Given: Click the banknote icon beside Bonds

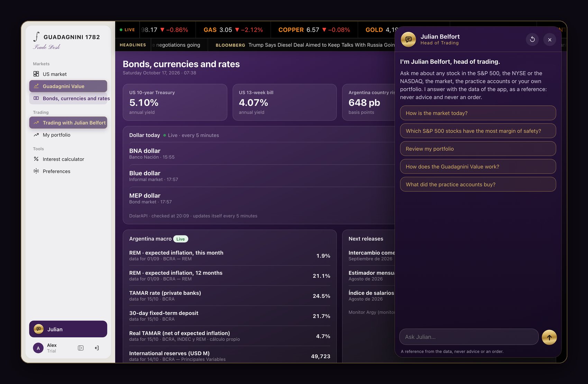Looking at the screenshot, I should (36, 98).
